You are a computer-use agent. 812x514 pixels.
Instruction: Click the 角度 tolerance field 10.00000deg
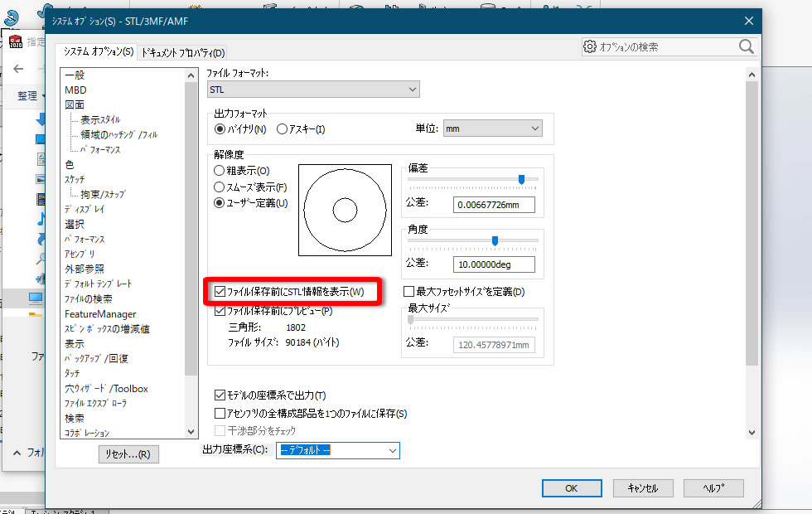click(x=494, y=264)
